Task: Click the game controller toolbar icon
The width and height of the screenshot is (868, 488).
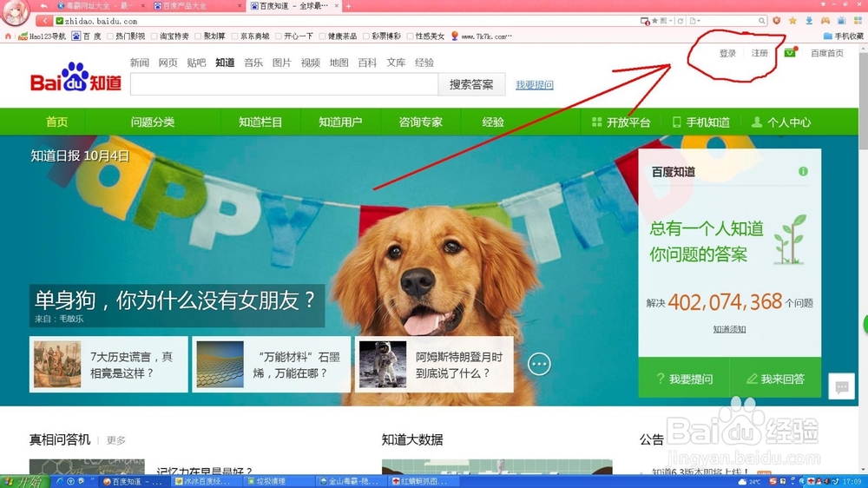Action: (825, 21)
